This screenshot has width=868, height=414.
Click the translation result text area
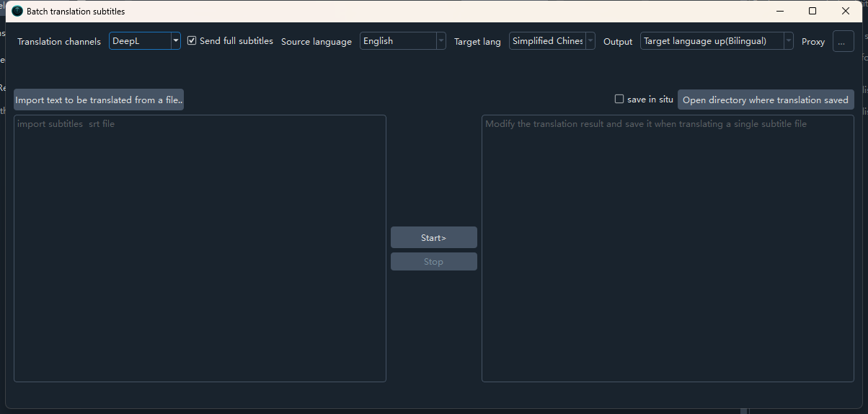[x=667, y=249]
